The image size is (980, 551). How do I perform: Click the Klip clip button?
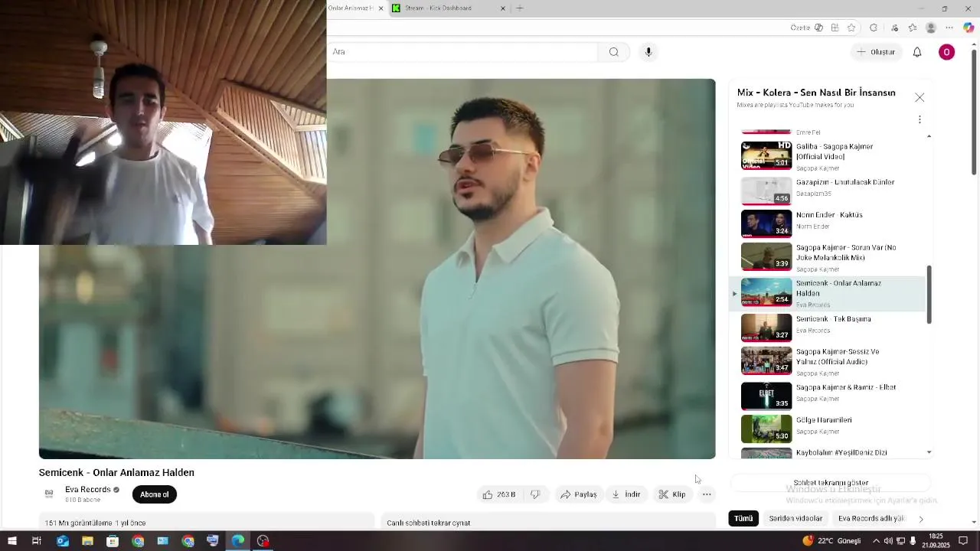[672, 494]
